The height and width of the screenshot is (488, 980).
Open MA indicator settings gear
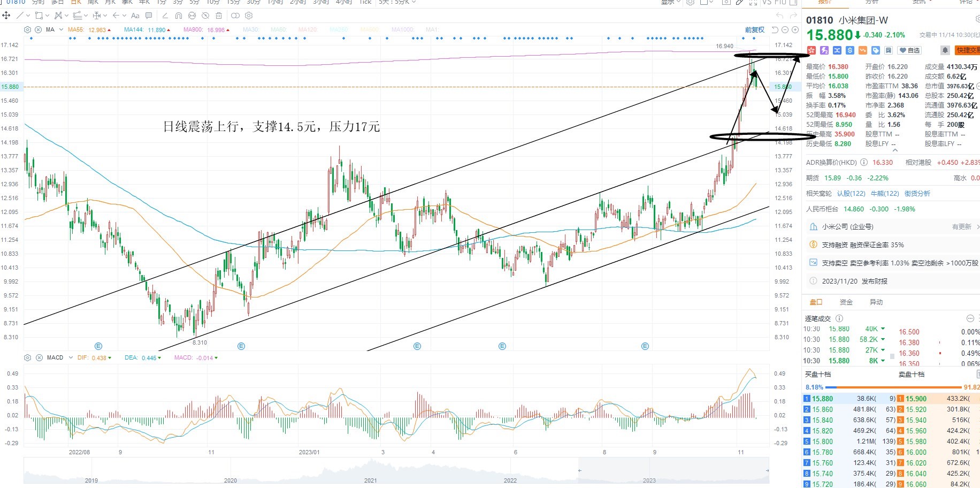[28, 30]
